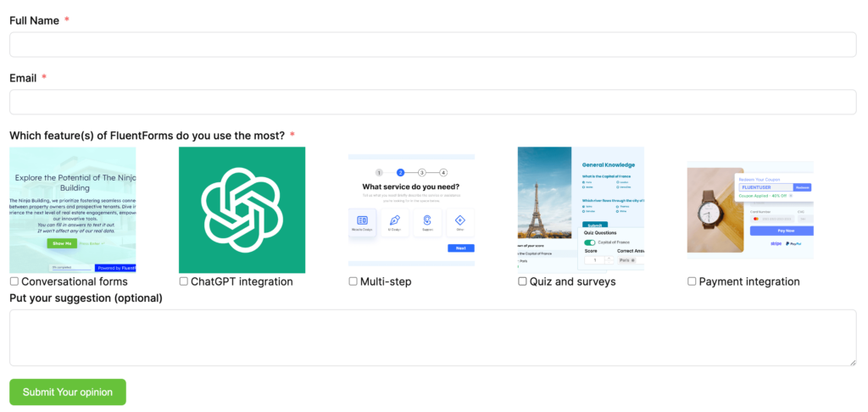Click 'Put your suggestion (optional)' label

point(86,298)
